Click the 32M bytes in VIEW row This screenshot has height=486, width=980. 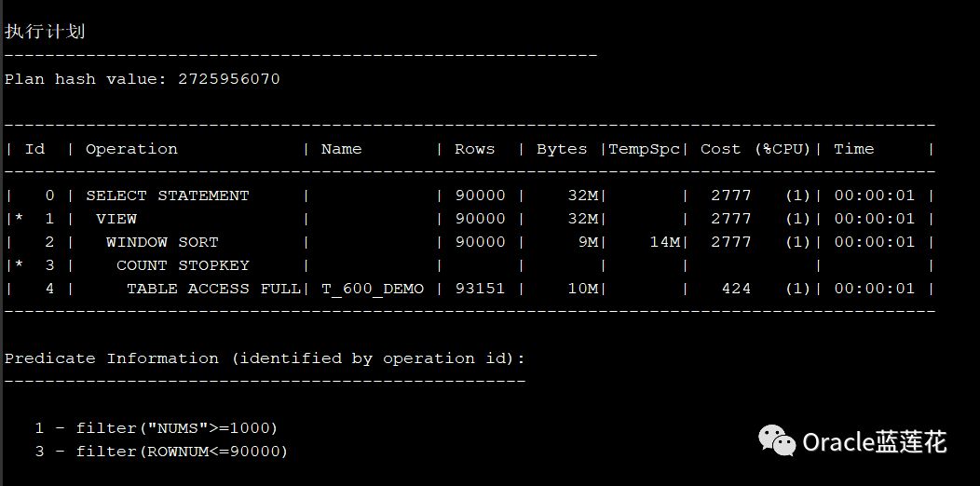582,219
